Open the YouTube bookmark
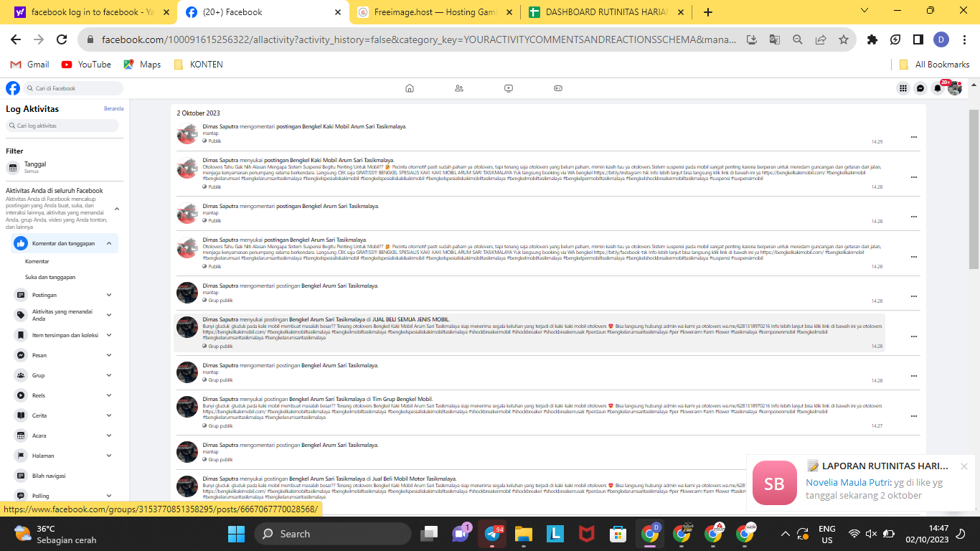 tap(86, 65)
